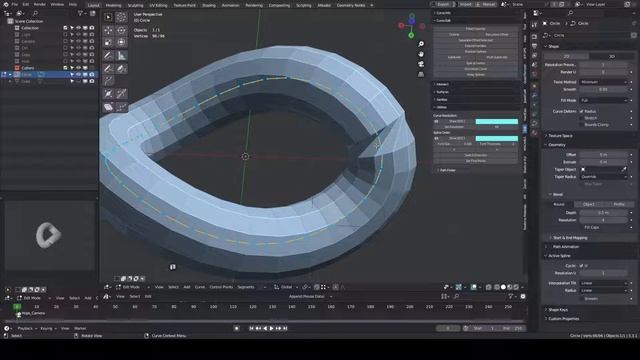Select the Cursor tool in toolbar
Screen dimensions: 640x360
(121, 17)
